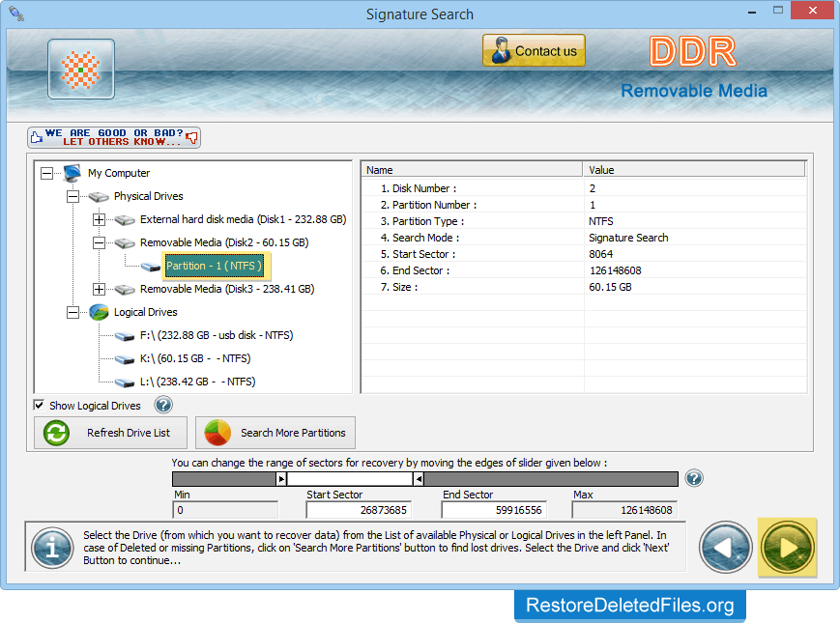
Task: Click the Logical Drives label
Action: (145, 312)
